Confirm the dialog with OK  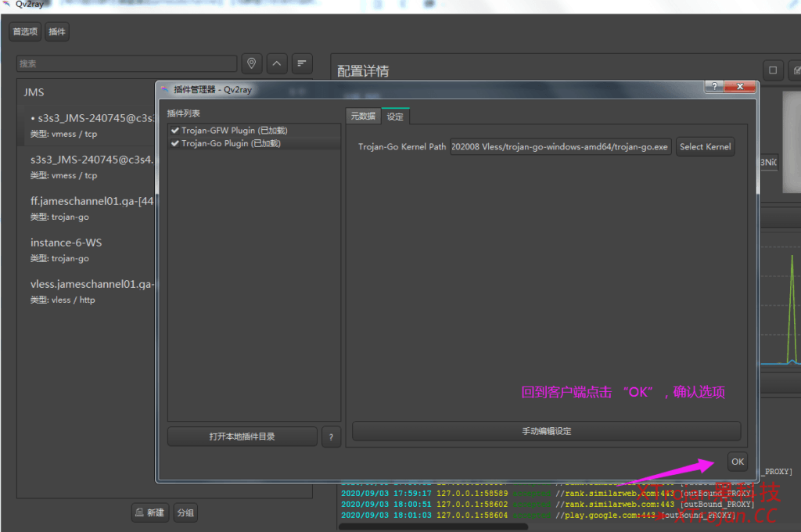tap(737, 462)
